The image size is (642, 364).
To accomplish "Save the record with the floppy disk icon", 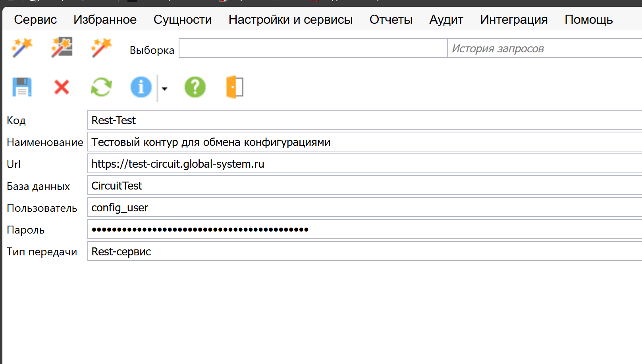I will coord(22,87).
